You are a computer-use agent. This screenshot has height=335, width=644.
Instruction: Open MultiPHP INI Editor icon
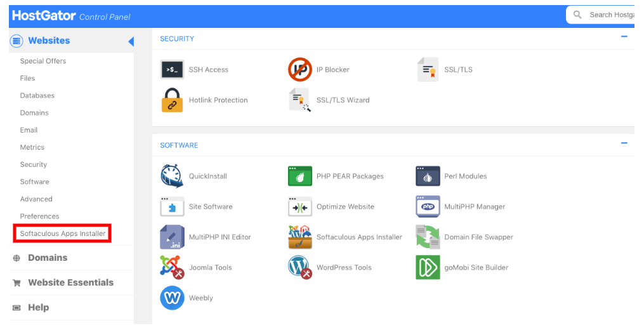point(172,237)
